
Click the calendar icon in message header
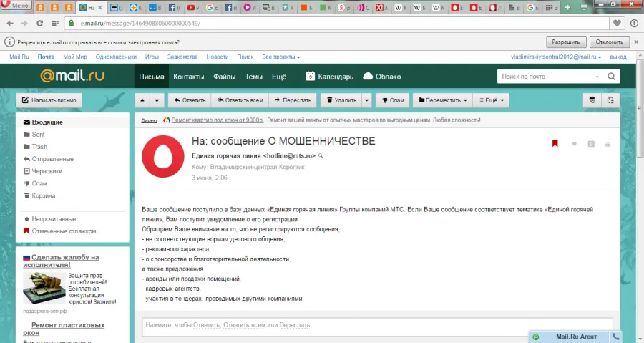(591, 144)
